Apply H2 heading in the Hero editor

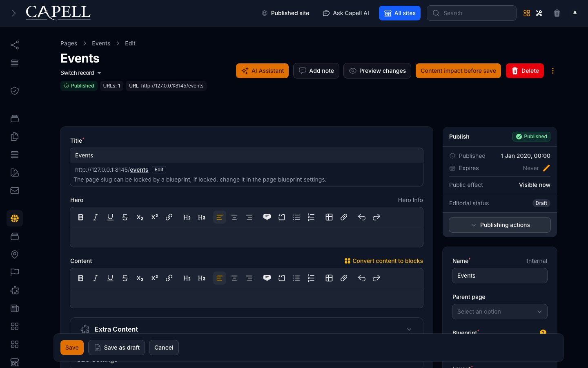(187, 217)
